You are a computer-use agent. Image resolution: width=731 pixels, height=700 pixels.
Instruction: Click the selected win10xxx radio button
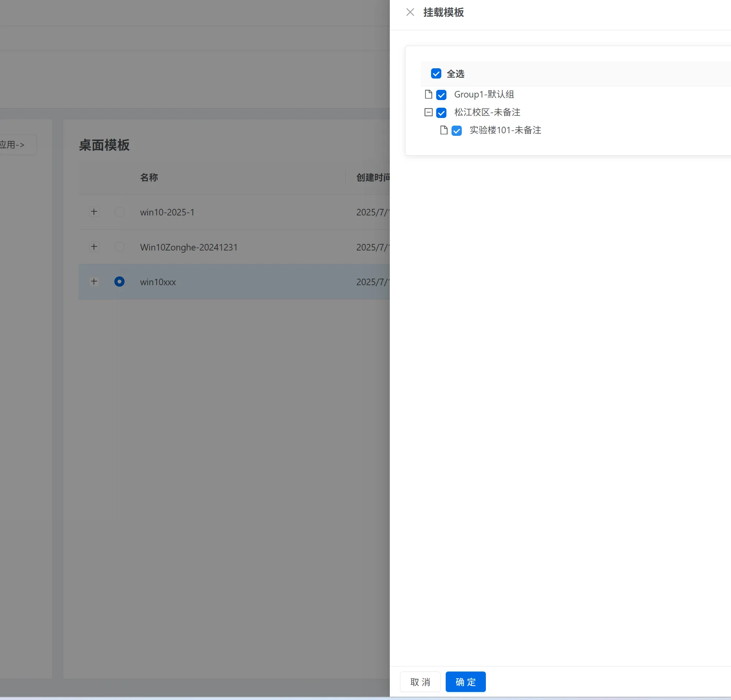119,282
